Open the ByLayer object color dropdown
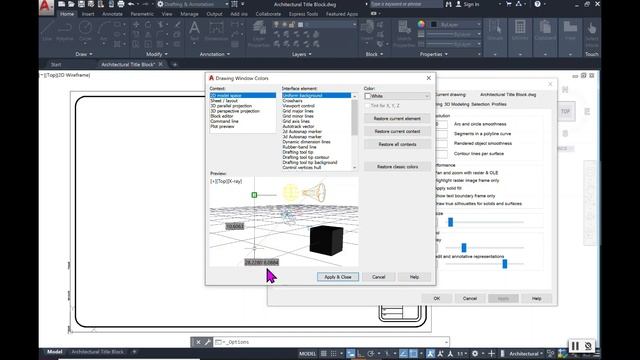The image size is (640, 360). tap(456, 24)
